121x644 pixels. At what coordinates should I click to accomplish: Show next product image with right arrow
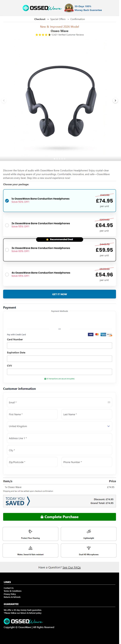[x=115, y=101]
